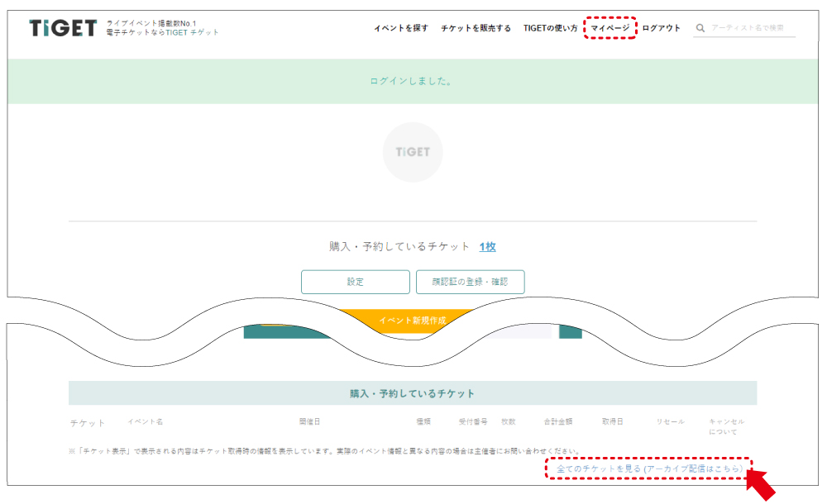Image resolution: width=827 pixels, height=504 pixels.
Task: Select the イベント名 column header
Action: [x=145, y=422]
